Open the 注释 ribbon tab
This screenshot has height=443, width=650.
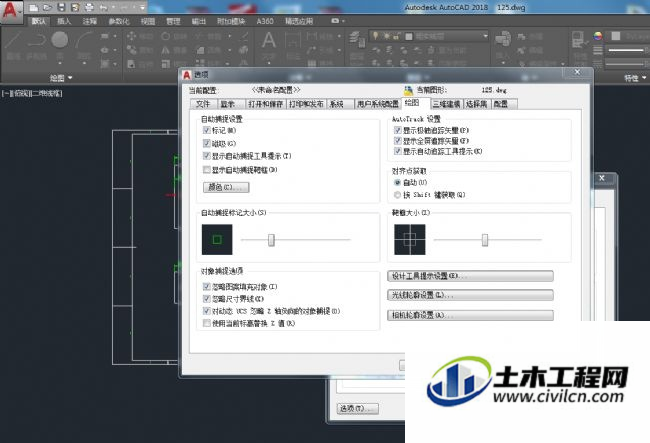pos(90,21)
